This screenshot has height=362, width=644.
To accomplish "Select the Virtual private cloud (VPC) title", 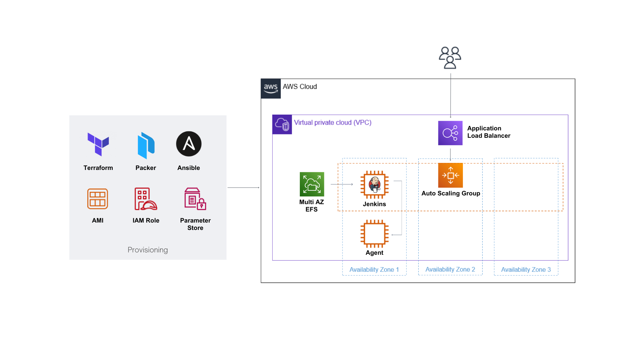I will coord(332,123).
